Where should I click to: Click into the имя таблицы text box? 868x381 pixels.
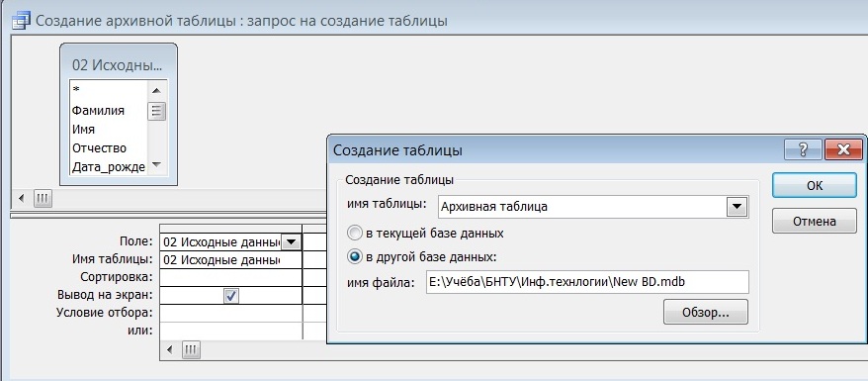(x=582, y=207)
